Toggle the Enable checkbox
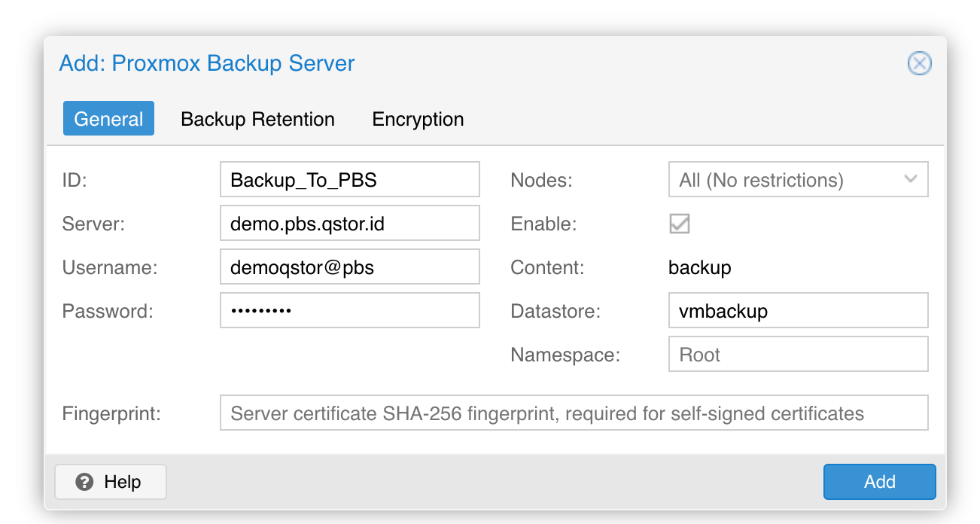The width and height of the screenshot is (980, 524). pyautogui.click(x=680, y=224)
